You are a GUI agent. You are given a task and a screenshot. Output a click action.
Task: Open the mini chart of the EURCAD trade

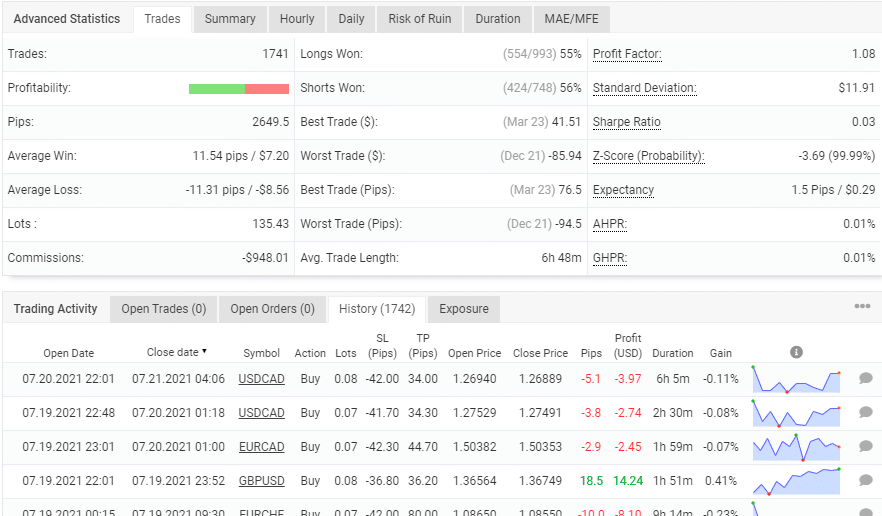point(796,447)
